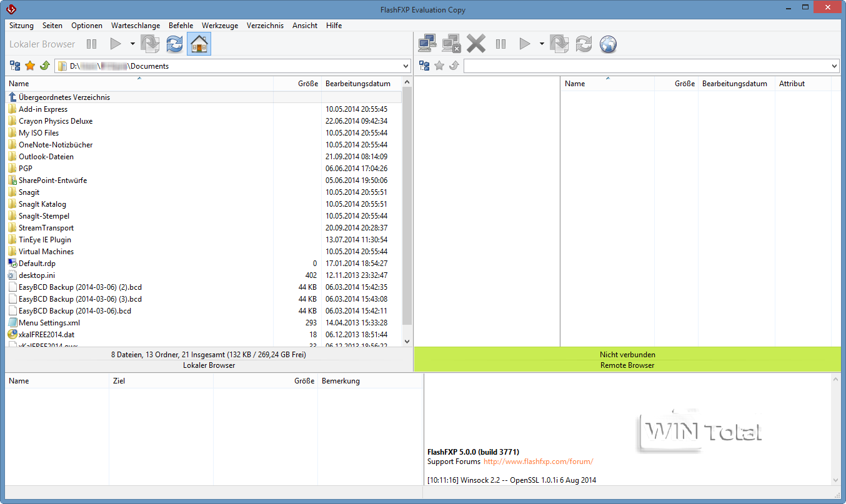Viewport: 846px width, 504px height.
Task: Select the Virtual Machines folder
Action: 204,252
